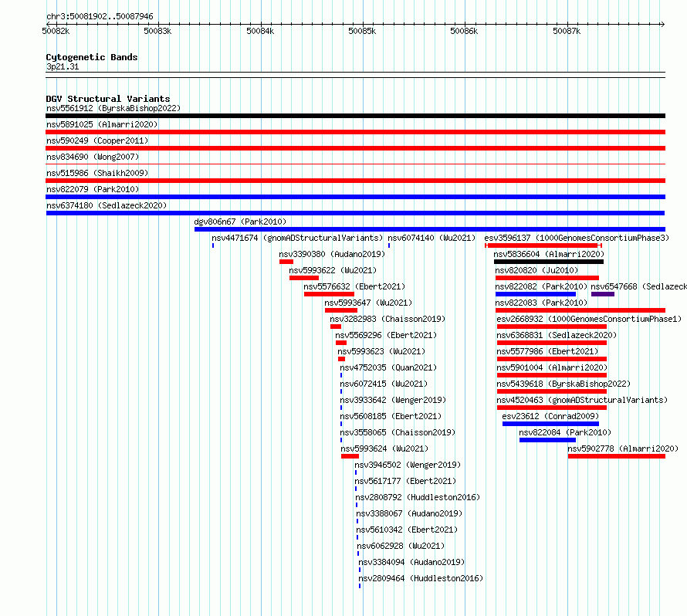Screen dimensions: 687x616
Task: Open the nsv5891025 (Almarri2020) variant
Action: (x=102, y=124)
